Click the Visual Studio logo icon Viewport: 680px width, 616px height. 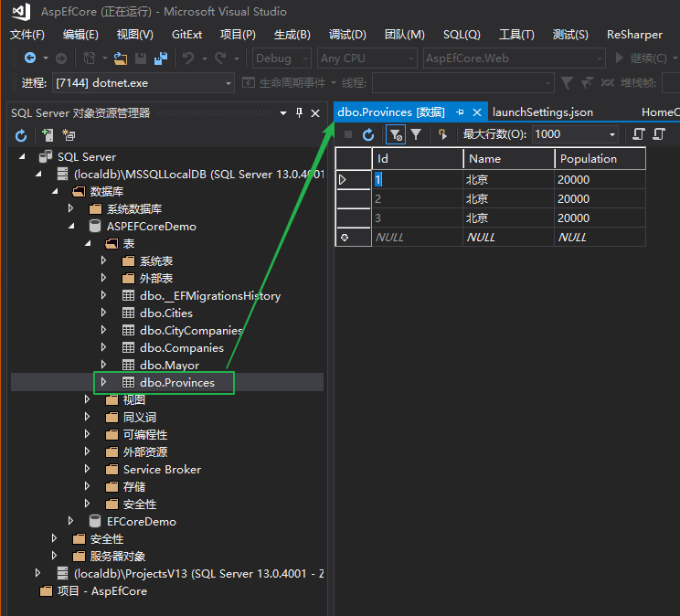point(21,12)
